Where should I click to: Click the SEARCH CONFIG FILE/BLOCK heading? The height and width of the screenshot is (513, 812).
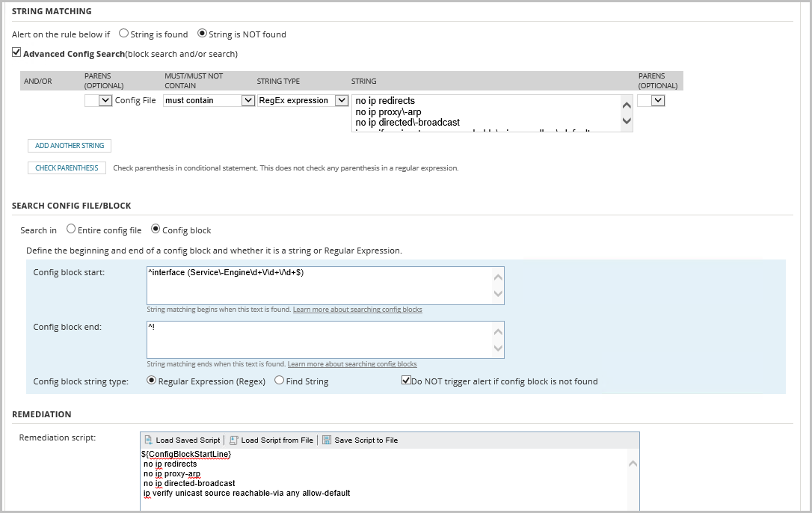(72, 206)
